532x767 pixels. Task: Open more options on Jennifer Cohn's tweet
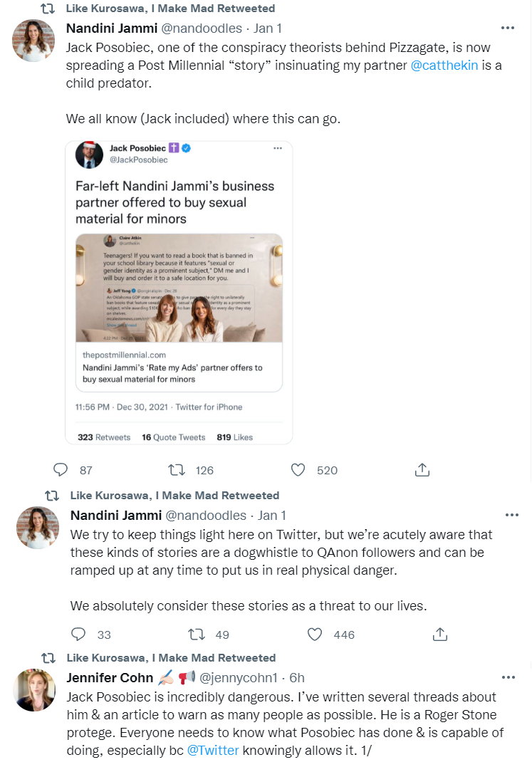[508, 677]
